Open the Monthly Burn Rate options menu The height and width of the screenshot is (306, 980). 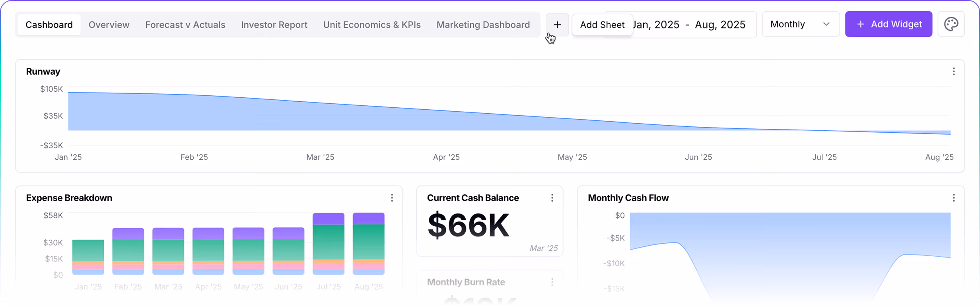pos(552,282)
